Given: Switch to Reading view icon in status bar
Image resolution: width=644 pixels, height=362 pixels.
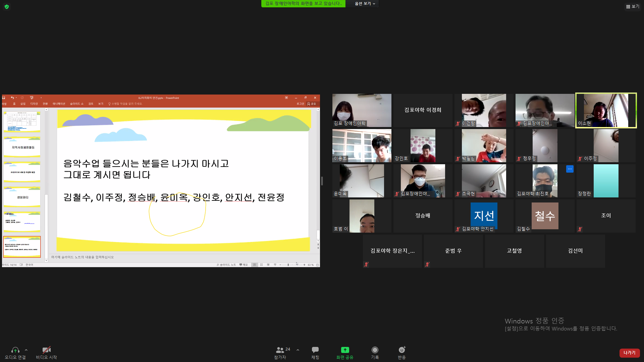Looking at the screenshot, I should click(x=268, y=265).
